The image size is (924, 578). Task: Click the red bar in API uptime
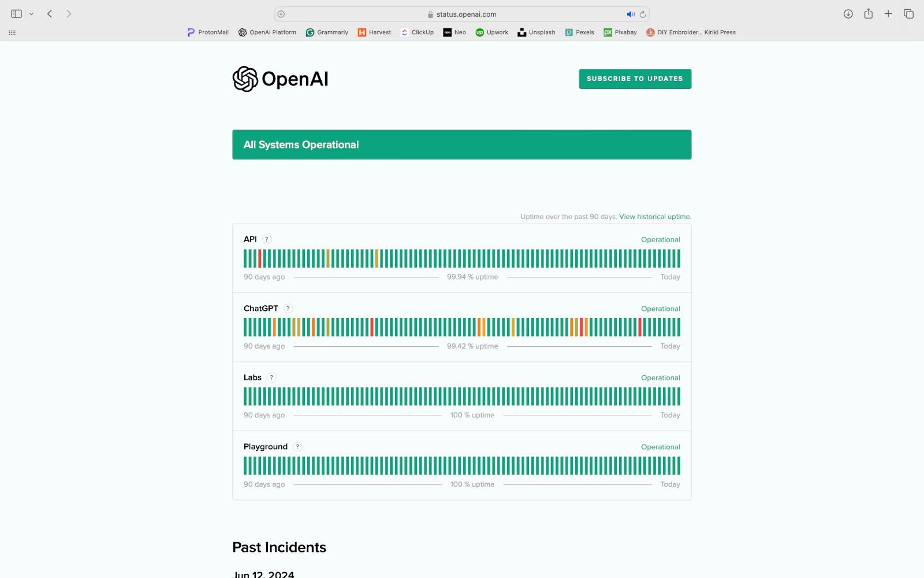pyautogui.click(x=260, y=258)
